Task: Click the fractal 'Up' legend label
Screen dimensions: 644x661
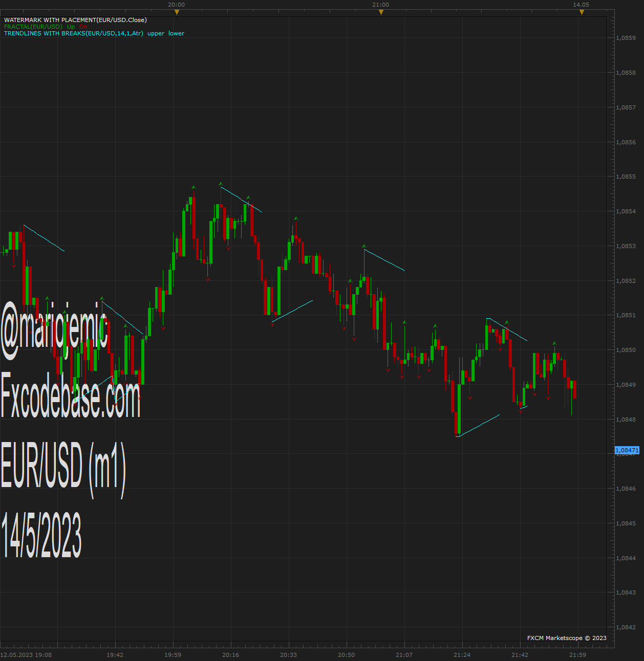Action: tap(71, 27)
